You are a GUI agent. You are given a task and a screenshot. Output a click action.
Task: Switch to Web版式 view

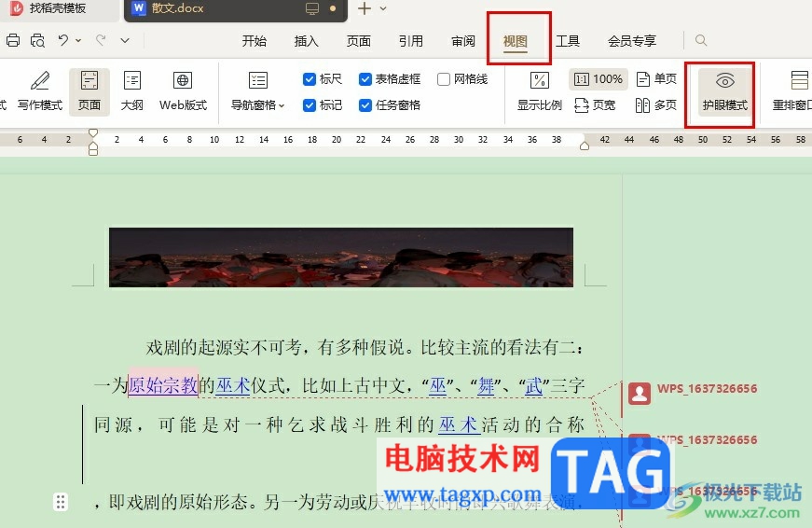[x=183, y=91]
